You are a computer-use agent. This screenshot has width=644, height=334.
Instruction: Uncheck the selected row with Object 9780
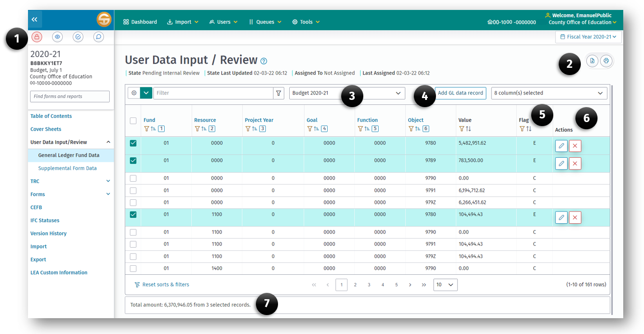pyautogui.click(x=133, y=143)
